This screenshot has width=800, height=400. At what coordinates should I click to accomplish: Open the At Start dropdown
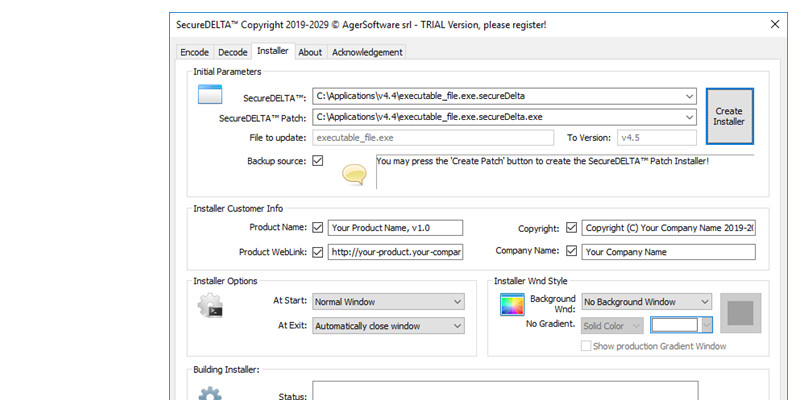pyautogui.click(x=388, y=302)
